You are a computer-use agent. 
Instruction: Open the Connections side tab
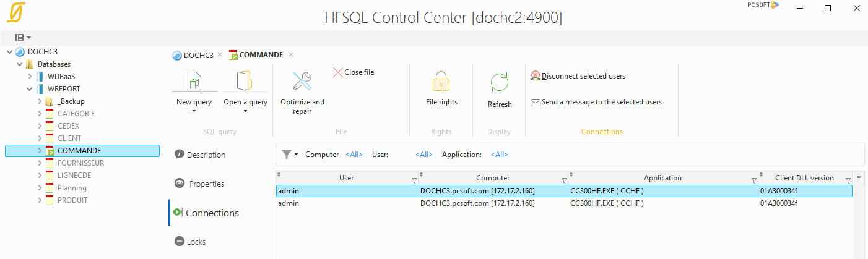pos(206,213)
